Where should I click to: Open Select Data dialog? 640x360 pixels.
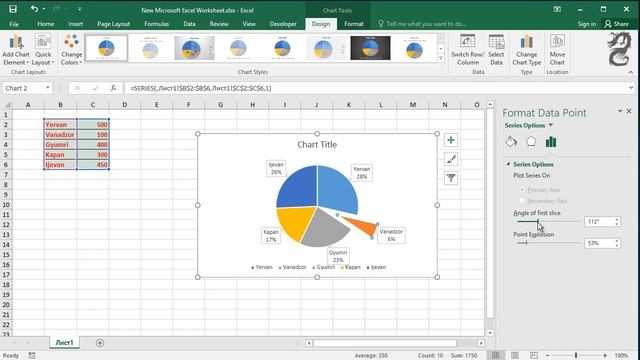coord(496,50)
